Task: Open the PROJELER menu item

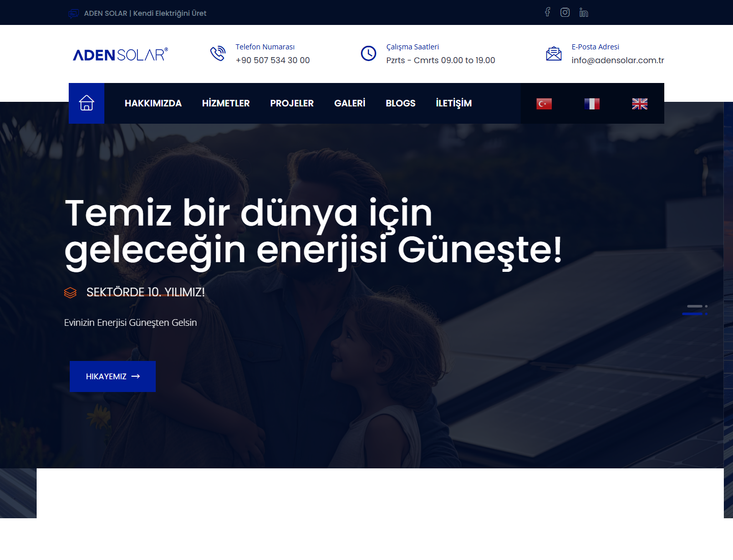Action: [x=292, y=103]
